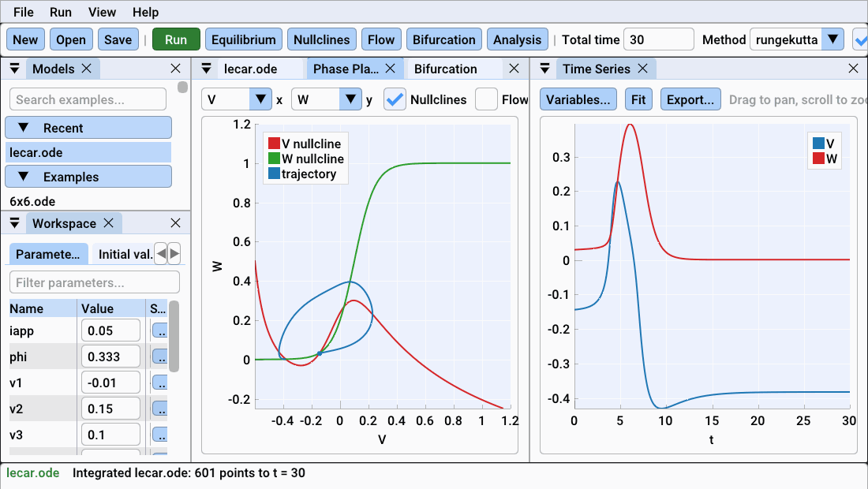Click the Flow toolbar button
Screen dimensions: 868x489
pos(381,39)
